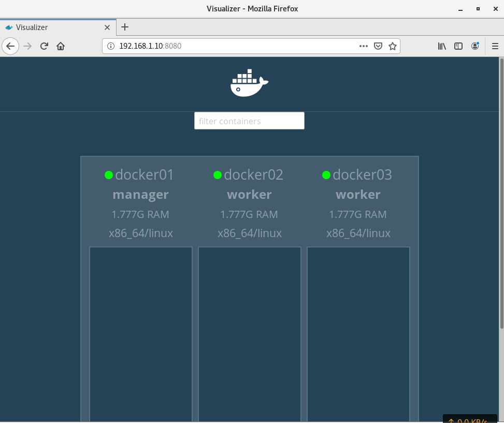Click docker03 green status dot
Viewport: 504px width, 423px height.
[326, 175]
